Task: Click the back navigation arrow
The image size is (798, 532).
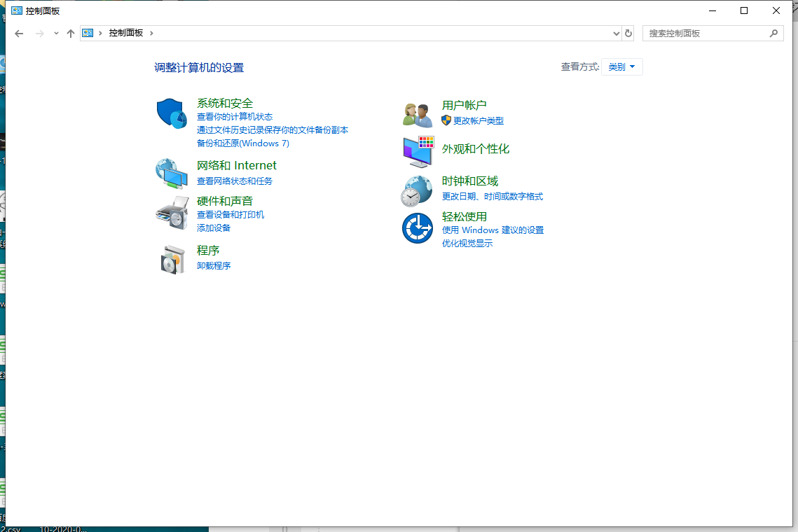Action: tap(19, 34)
